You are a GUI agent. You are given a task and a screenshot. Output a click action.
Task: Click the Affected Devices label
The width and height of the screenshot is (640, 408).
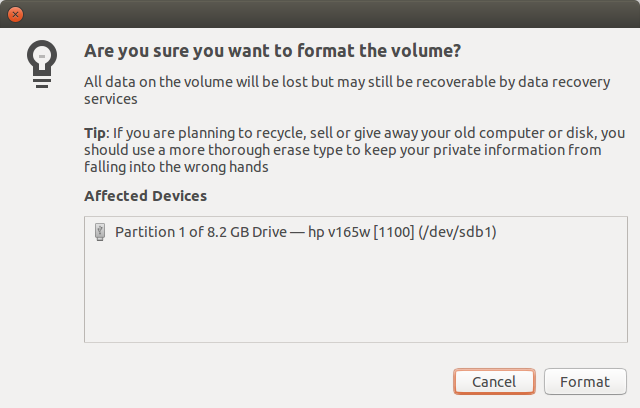tap(145, 195)
